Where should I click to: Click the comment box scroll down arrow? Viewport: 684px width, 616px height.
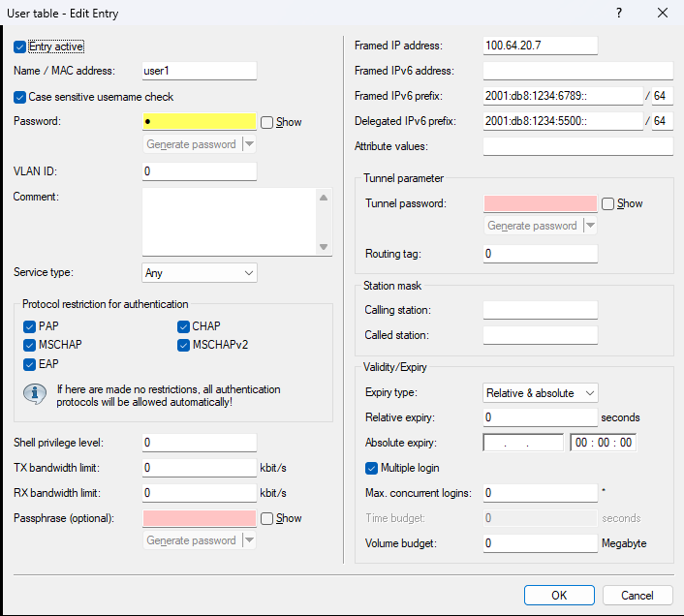pos(325,247)
